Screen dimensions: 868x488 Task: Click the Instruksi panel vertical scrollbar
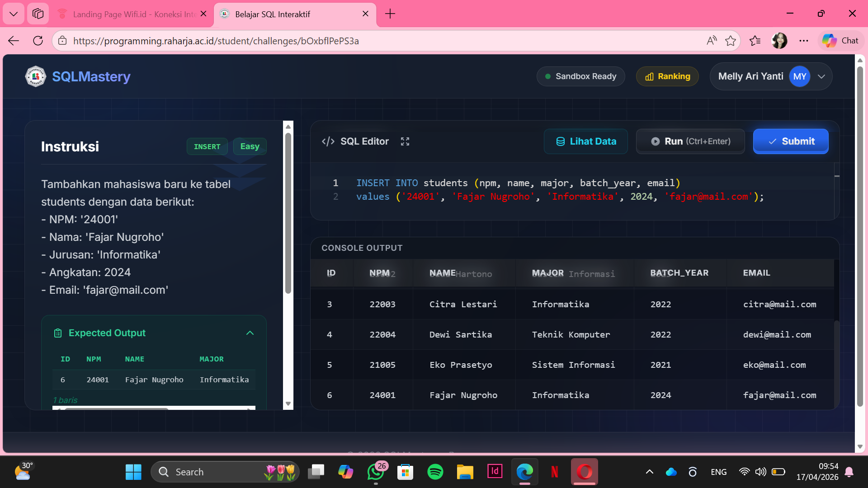click(x=288, y=212)
